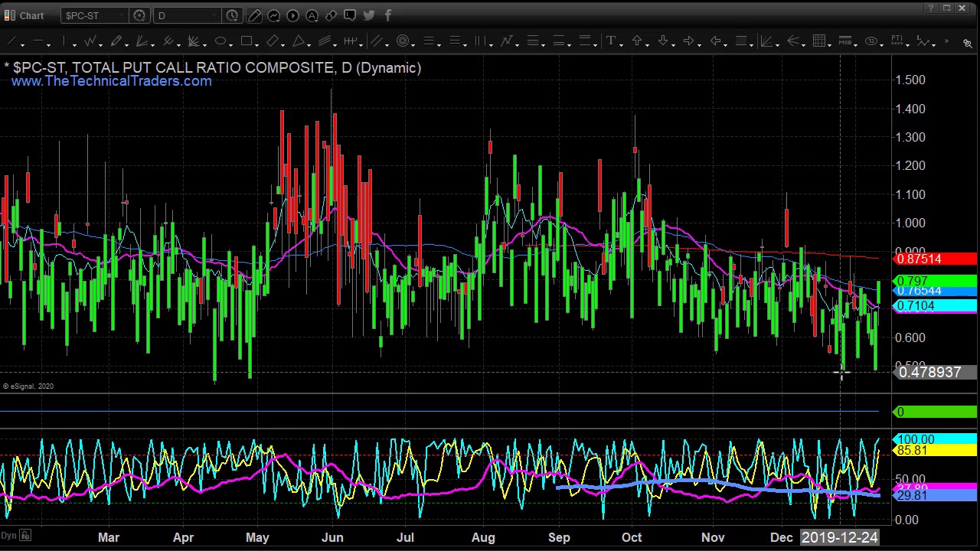This screenshot has height=551, width=980.
Task: Click the yellow 85.81 indicator value
Action: point(935,451)
